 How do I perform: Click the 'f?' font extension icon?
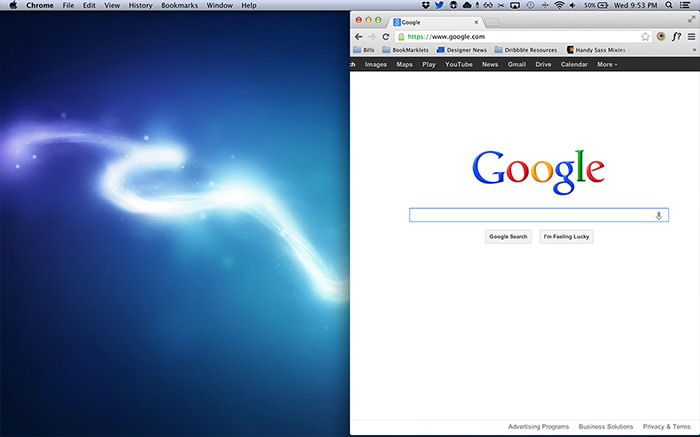676,37
